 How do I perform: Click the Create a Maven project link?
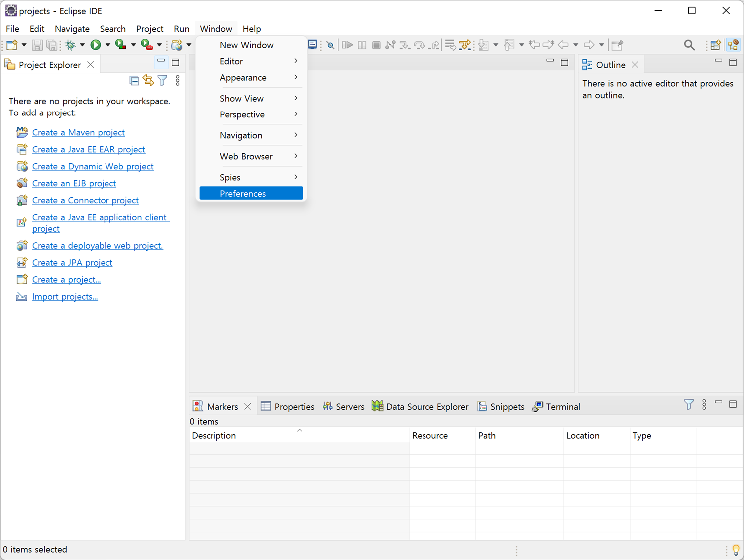[x=79, y=133]
